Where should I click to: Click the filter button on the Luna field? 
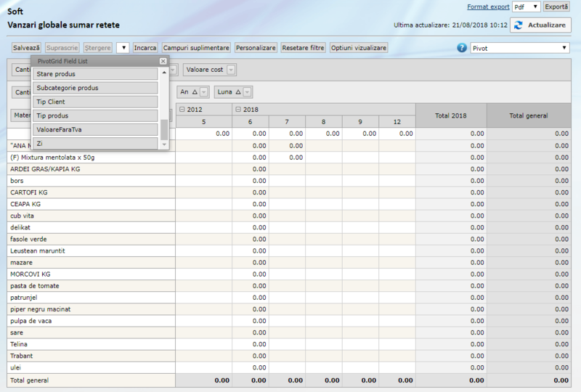[x=248, y=92]
